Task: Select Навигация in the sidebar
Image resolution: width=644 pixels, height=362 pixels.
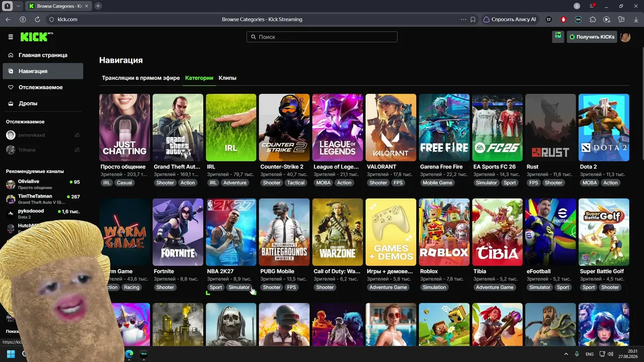Action: tap(43, 71)
